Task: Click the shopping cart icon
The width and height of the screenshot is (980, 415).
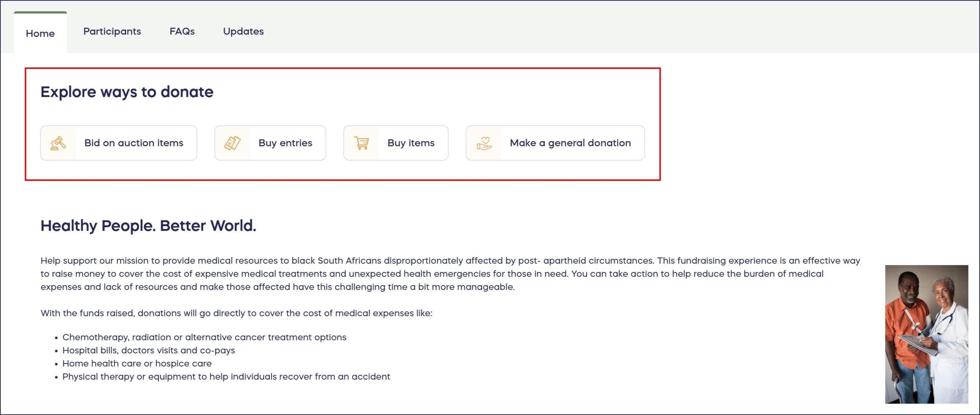Action: [x=361, y=143]
